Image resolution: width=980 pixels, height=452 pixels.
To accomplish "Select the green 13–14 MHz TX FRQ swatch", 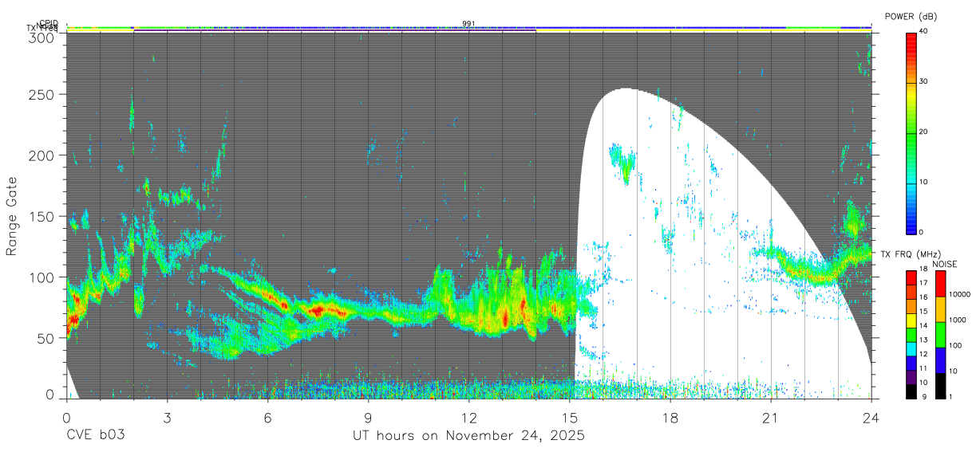I will (x=911, y=335).
